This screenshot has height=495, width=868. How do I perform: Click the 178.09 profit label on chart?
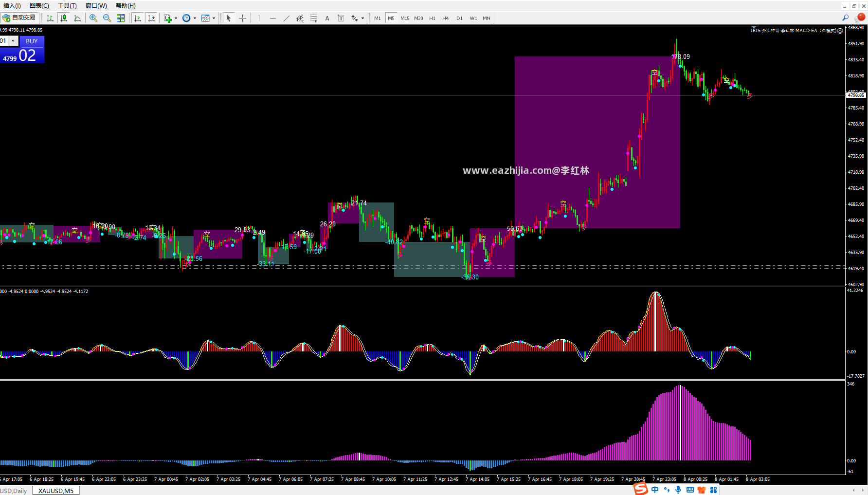(x=681, y=57)
